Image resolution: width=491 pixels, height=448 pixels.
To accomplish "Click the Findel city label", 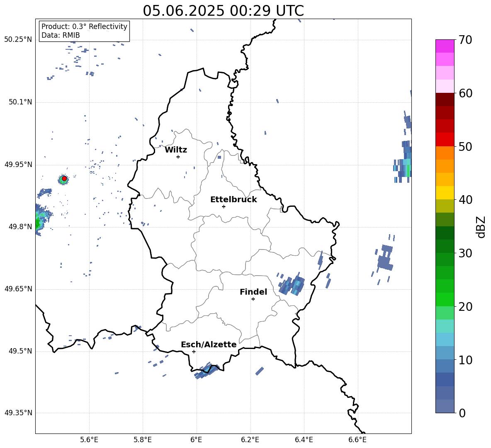I will click(x=253, y=292).
